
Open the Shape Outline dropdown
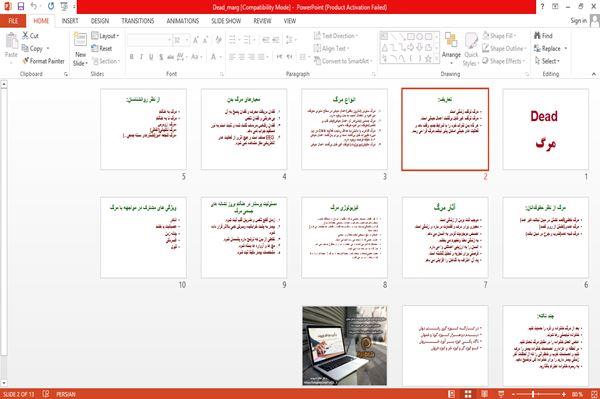(x=504, y=48)
